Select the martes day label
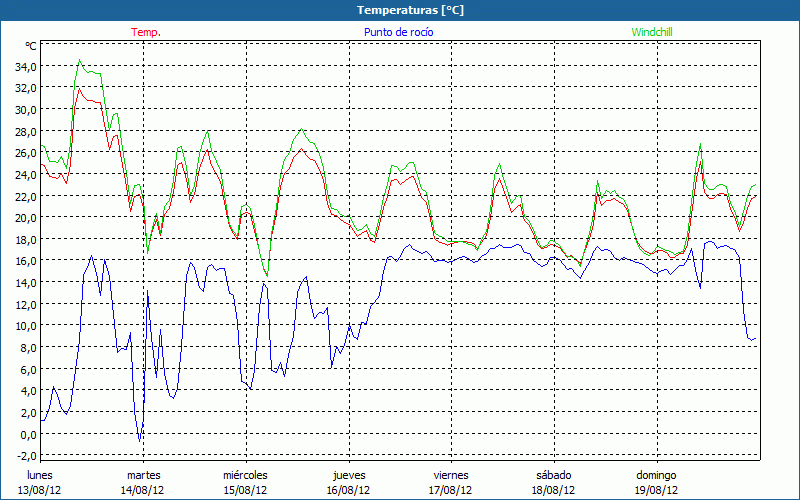Image resolution: width=800 pixels, height=500 pixels. tap(143, 475)
